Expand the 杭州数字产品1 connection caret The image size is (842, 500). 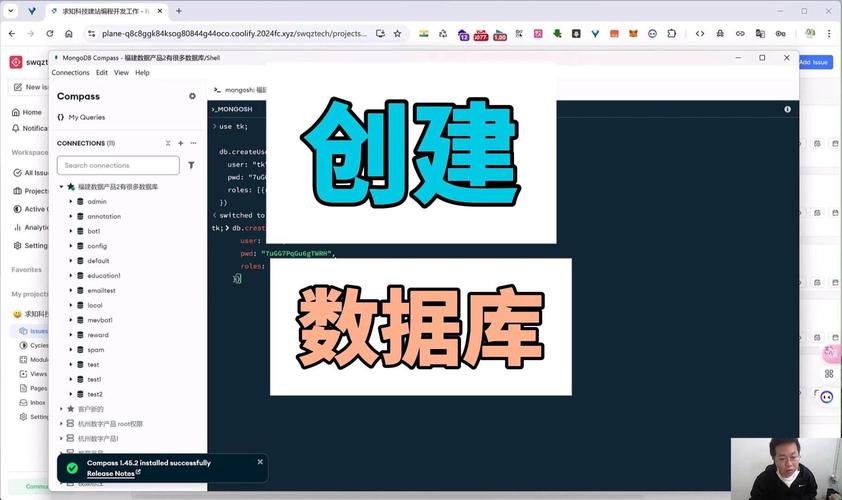[61, 438]
